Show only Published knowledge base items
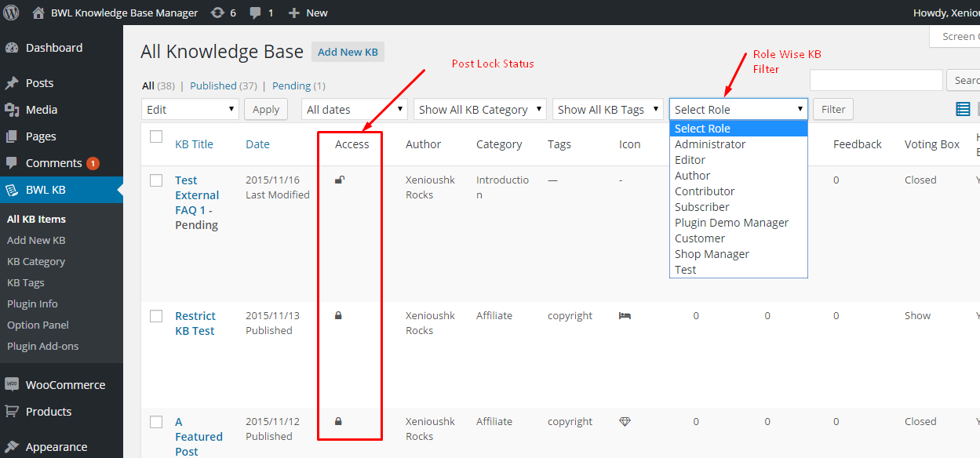The height and width of the screenshot is (458, 980). coord(213,85)
